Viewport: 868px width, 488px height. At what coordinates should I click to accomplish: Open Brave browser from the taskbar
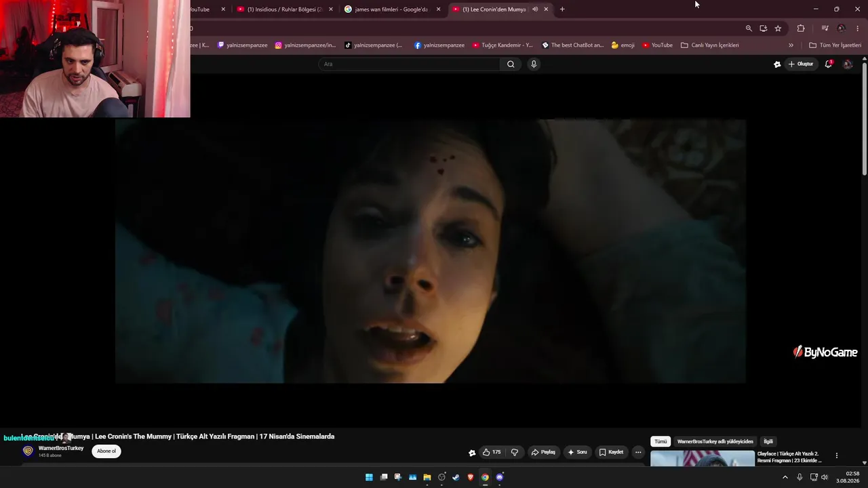tap(471, 477)
